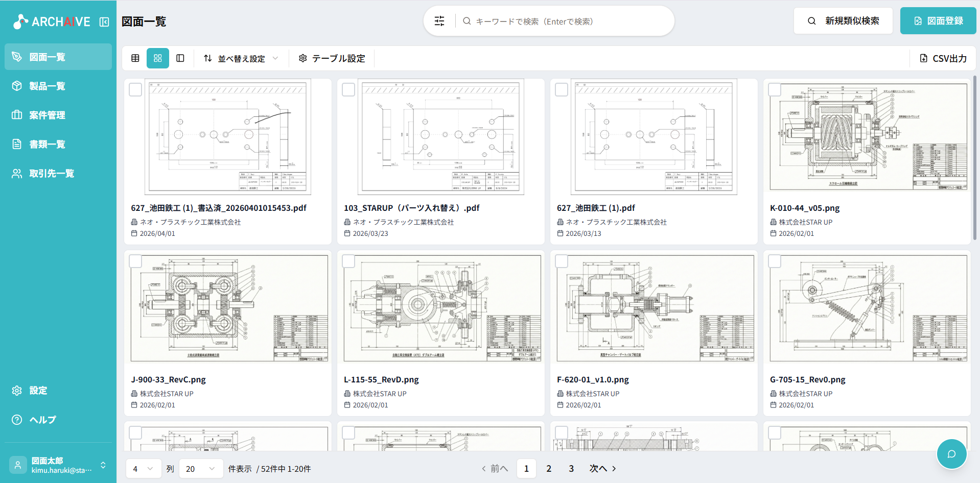Viewport: 980px width, 483px height.
Task: Click the 新規類似検索 button
Action: point(843,21)
